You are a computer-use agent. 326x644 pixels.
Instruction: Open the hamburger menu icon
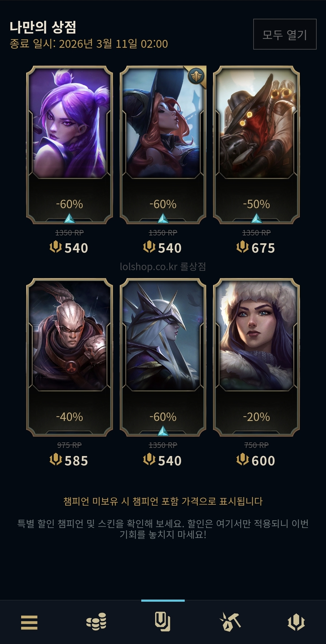[29, 623]
